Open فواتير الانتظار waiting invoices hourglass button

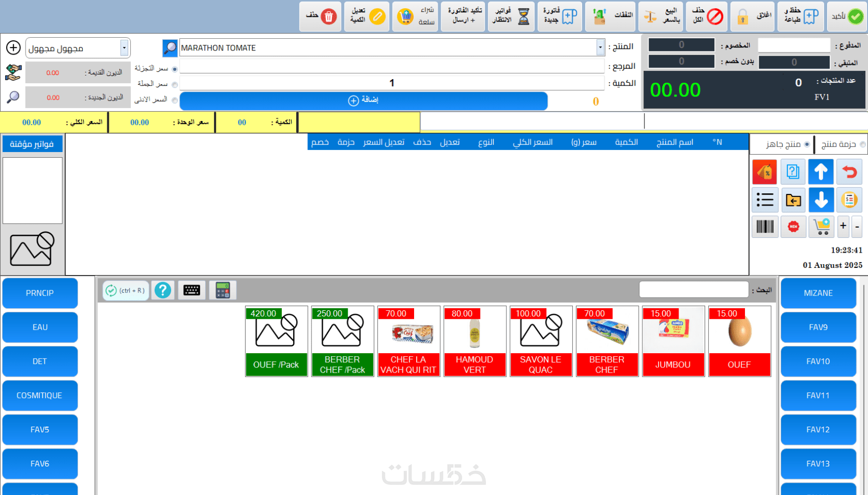pos(511,16)
